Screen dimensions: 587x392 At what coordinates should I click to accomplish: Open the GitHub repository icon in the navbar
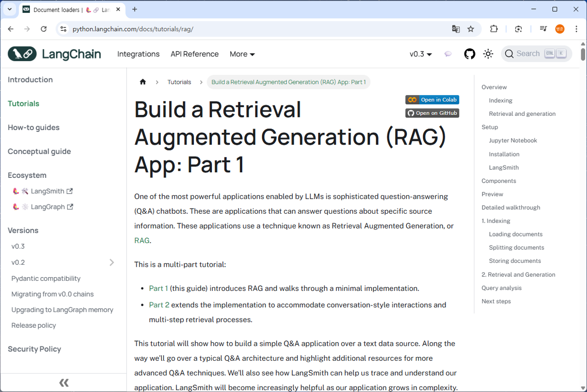click(469, 54)
